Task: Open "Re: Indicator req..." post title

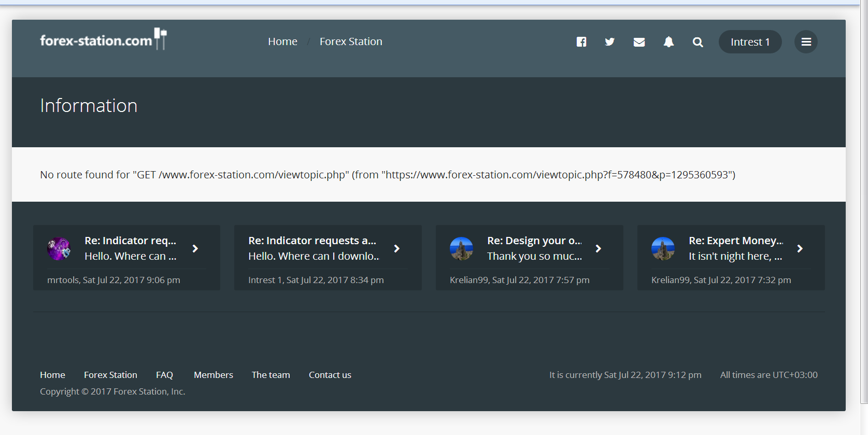Action: (x=131, y=241)
